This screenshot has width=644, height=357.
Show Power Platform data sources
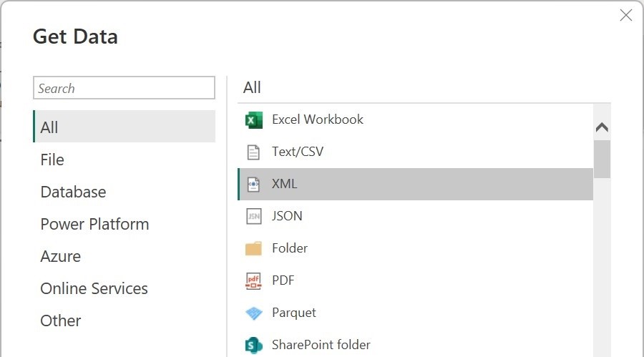point(94,224)
